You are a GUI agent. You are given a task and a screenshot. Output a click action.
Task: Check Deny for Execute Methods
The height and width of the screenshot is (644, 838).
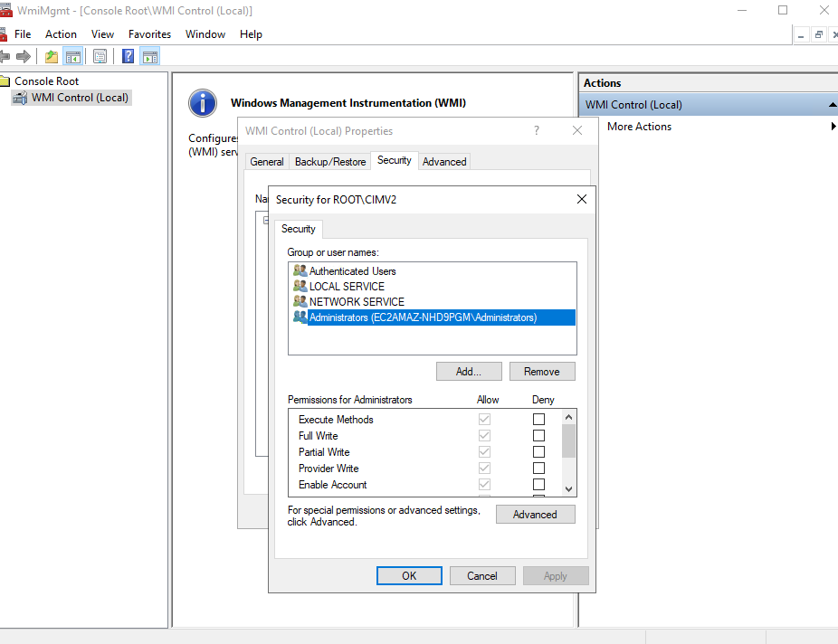(538, 420)
